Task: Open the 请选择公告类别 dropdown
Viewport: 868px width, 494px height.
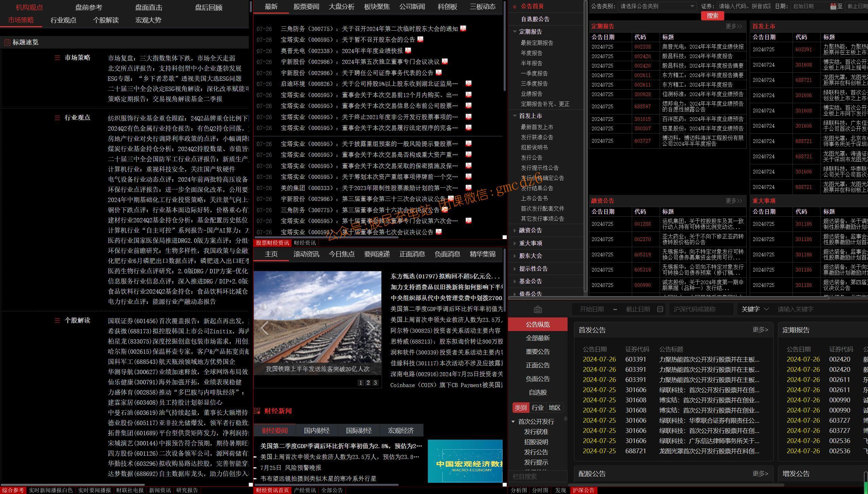Action: (657, 6)
